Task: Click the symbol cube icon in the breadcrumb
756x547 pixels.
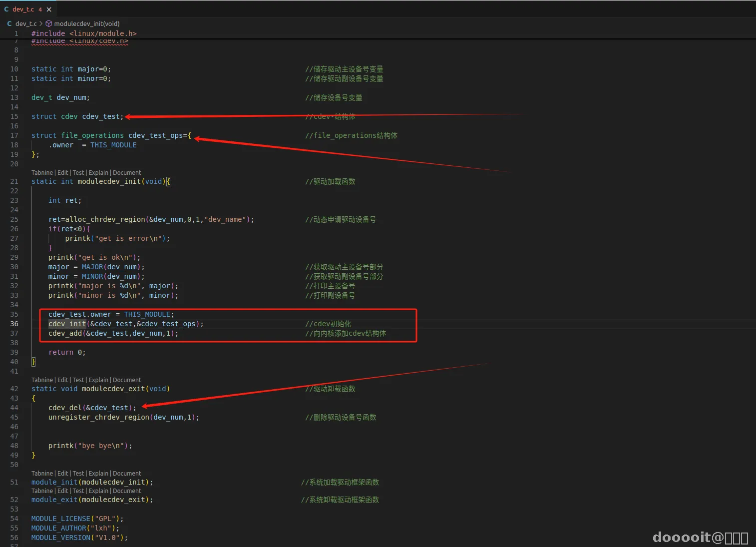Action: [x=49, y=23]
